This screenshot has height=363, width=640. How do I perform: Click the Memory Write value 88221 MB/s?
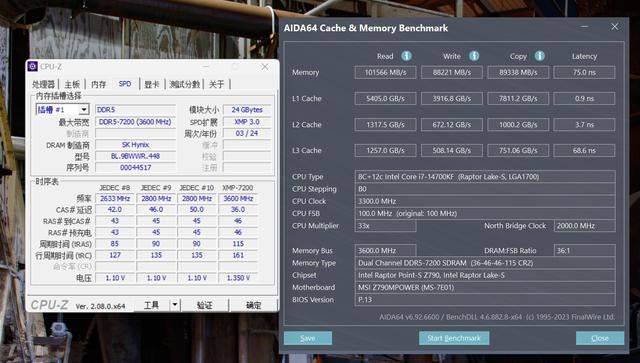click(x=451, y=72)
